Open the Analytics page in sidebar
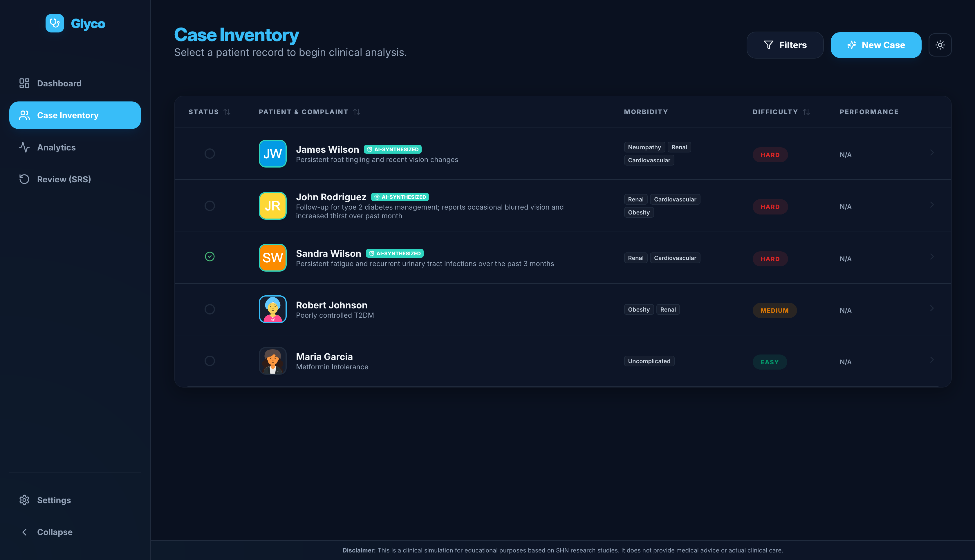The image size is (975, 560). coord(56,147)
